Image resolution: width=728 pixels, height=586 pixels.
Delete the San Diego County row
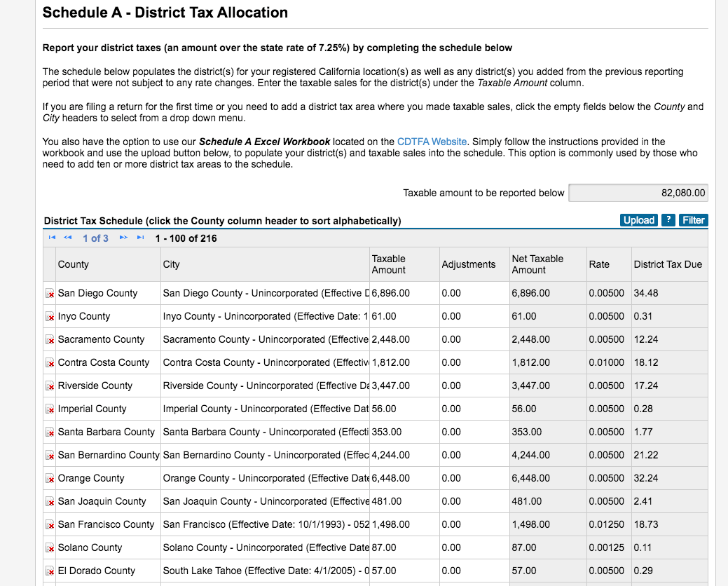(50, 294)
